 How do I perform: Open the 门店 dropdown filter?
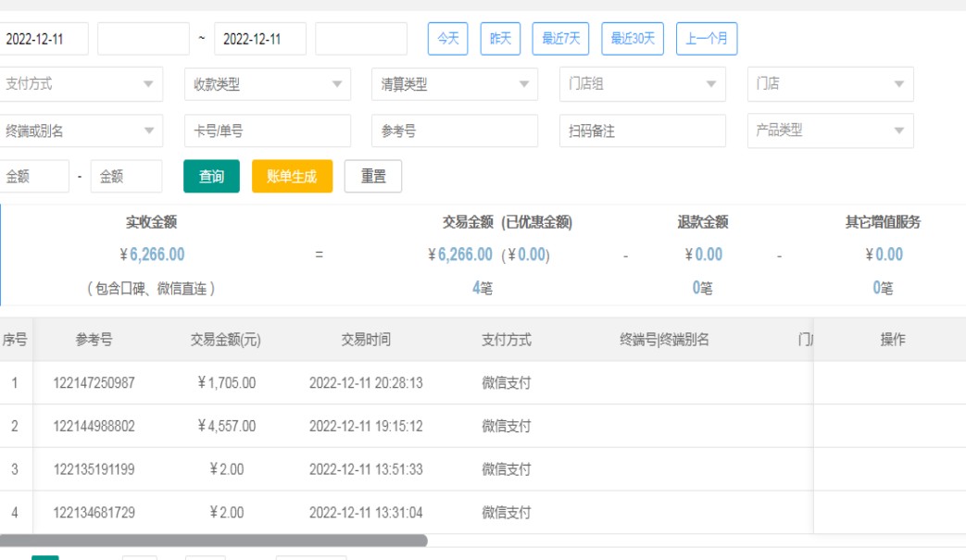click(830, 84)
